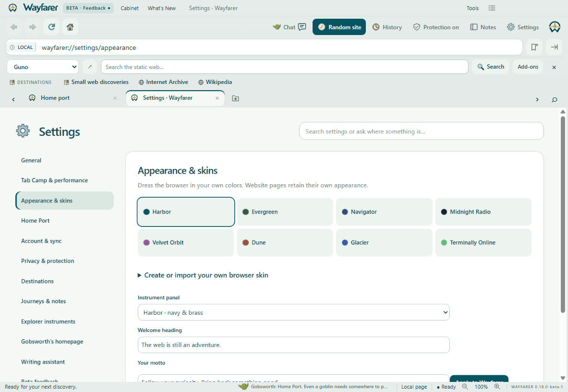568x392 pixels.
Task: Open the History panel
Action: coord(387,27)
